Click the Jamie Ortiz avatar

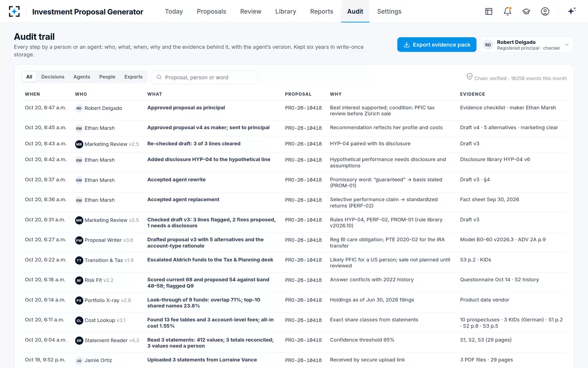(79, 361)
